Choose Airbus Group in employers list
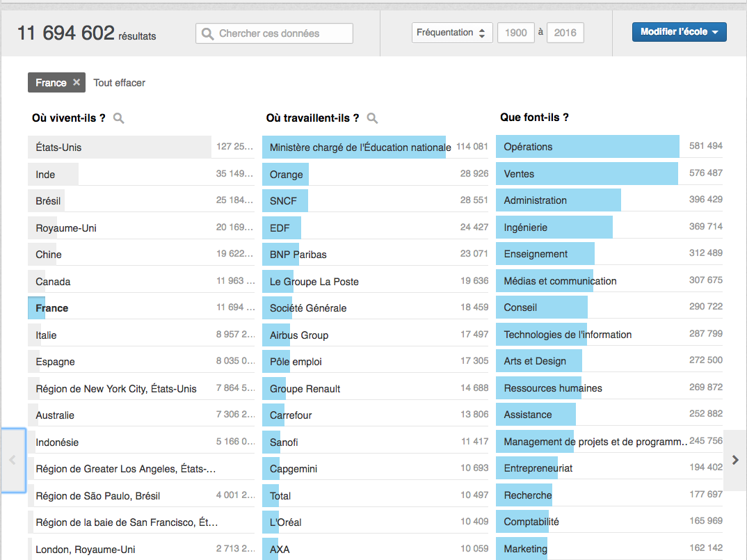 click(x=299, y=335)
